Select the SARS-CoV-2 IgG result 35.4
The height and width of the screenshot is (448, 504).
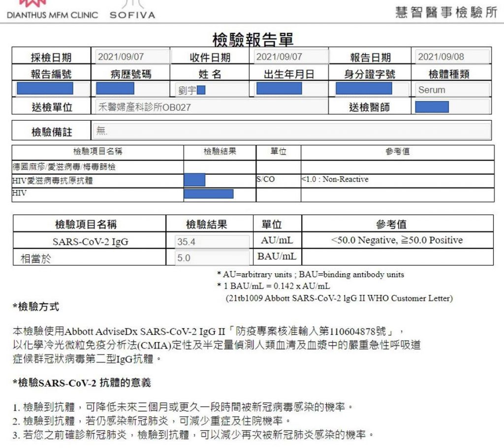tap(212, 242)
